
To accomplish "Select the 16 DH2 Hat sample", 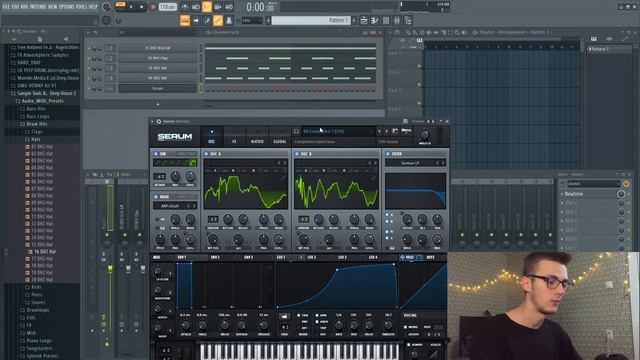I will tap(42, 252).
